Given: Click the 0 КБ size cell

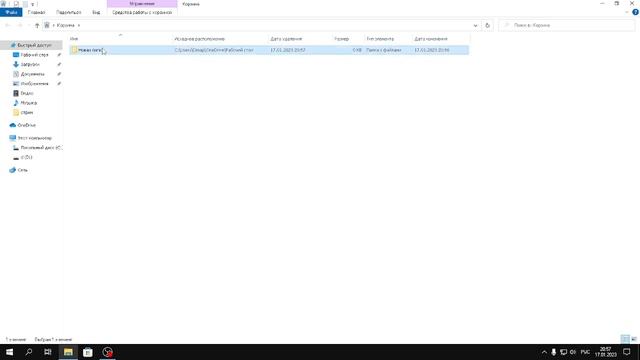Looking at the screenshot, I should [357, 50].
